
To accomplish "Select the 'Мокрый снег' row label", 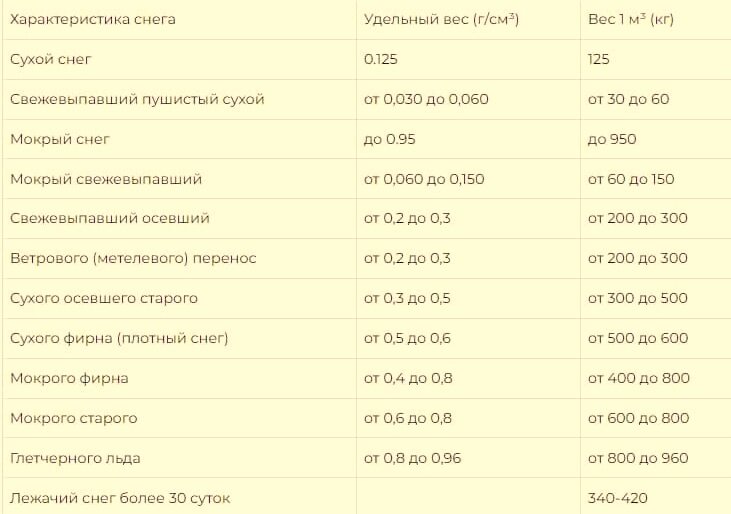I will click(60, 140).
